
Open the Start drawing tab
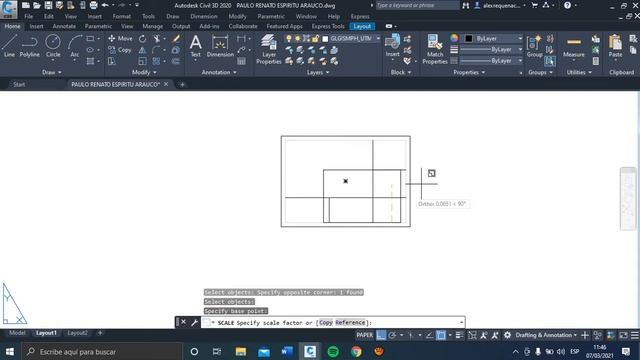(19, 84)
